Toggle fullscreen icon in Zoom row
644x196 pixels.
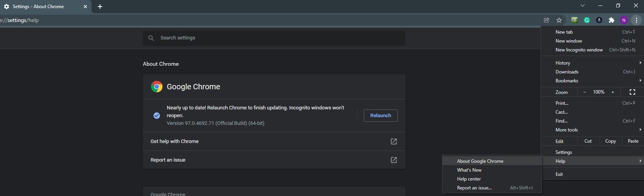click(632, 92)
